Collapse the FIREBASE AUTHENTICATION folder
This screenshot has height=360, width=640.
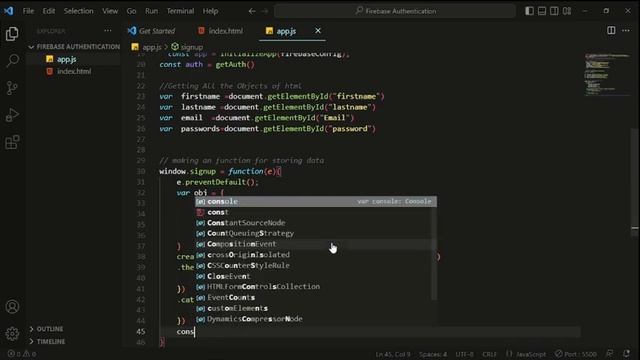pyautogui.click(x=74, y=47)
